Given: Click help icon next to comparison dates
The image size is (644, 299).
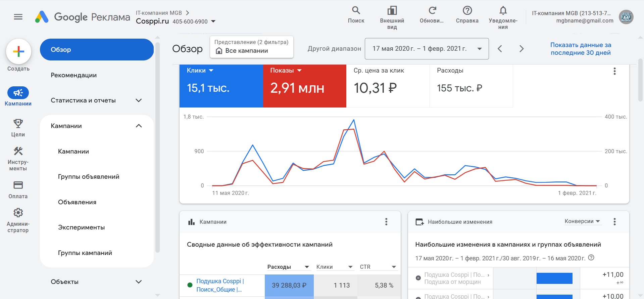Looking at the screenshot, I should pyautogui.click(x=591, y=258).
